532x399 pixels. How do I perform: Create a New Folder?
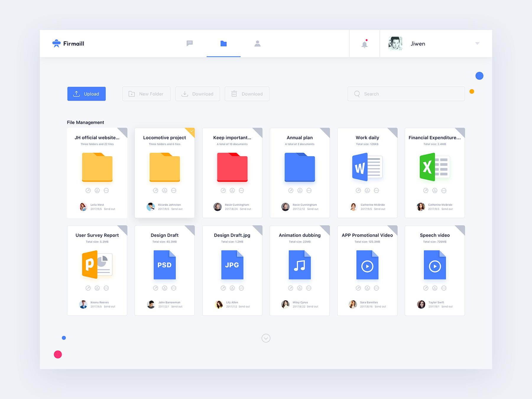146,94
